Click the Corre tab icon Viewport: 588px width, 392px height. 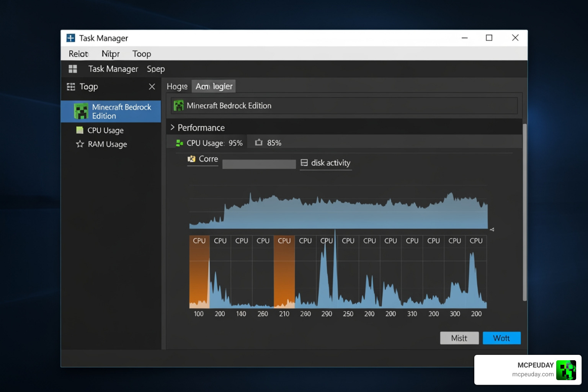click(191, 159)
